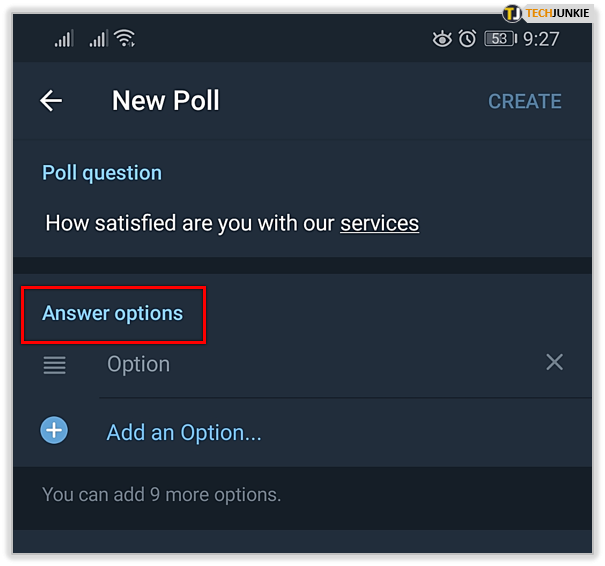The height and width of the screenshot is (566, 605).
Task: Tap the Wi-Fi status icon
Action: click(x=125, y=39)
